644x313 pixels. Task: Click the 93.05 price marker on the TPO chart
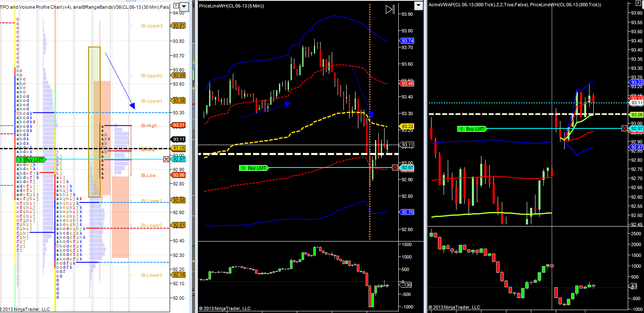pyautogui.click(x=179, y=148)
